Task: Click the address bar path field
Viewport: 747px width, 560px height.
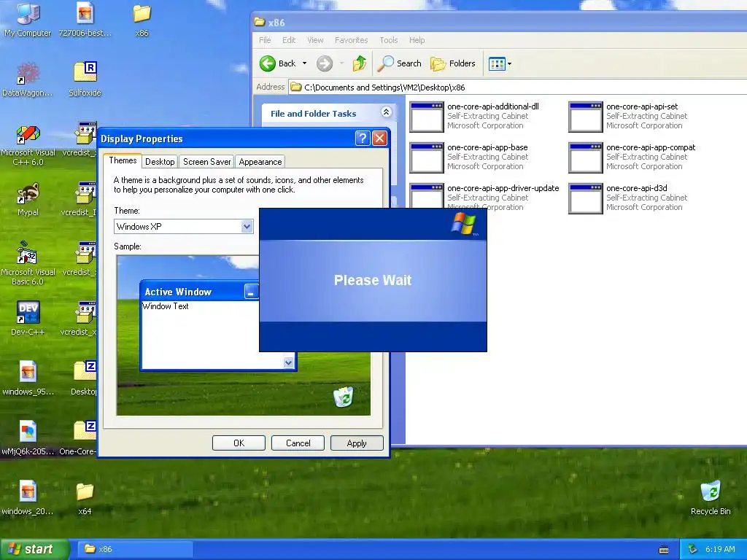Action: (x=518, y=87)
